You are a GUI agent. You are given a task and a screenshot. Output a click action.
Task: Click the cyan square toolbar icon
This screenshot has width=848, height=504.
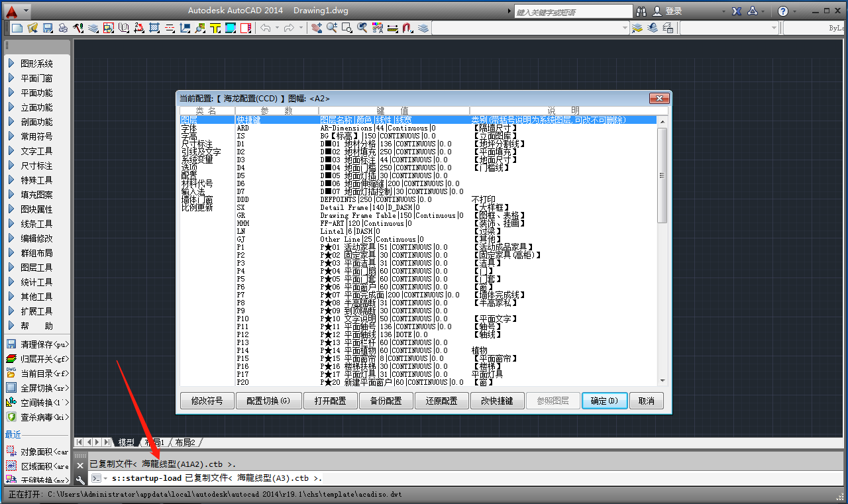click(231, 28)
